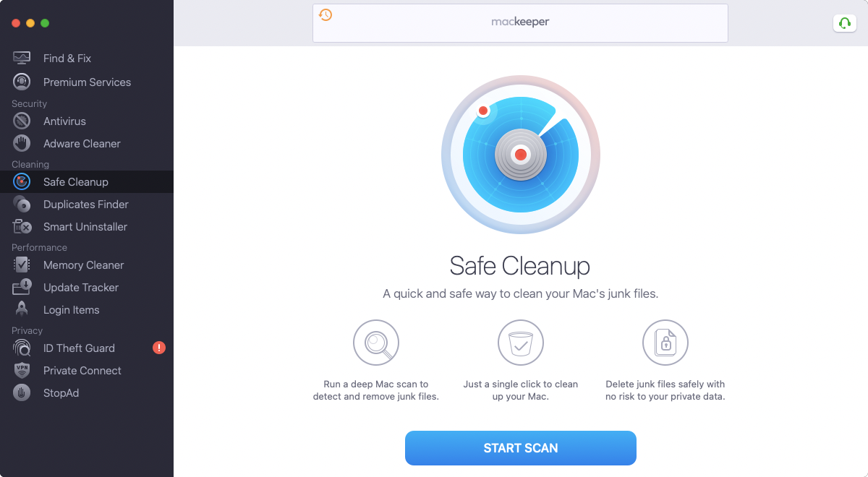Click the ID Theft Guard fingerprint icon
The image size is (868, 477).
point(22,348)
